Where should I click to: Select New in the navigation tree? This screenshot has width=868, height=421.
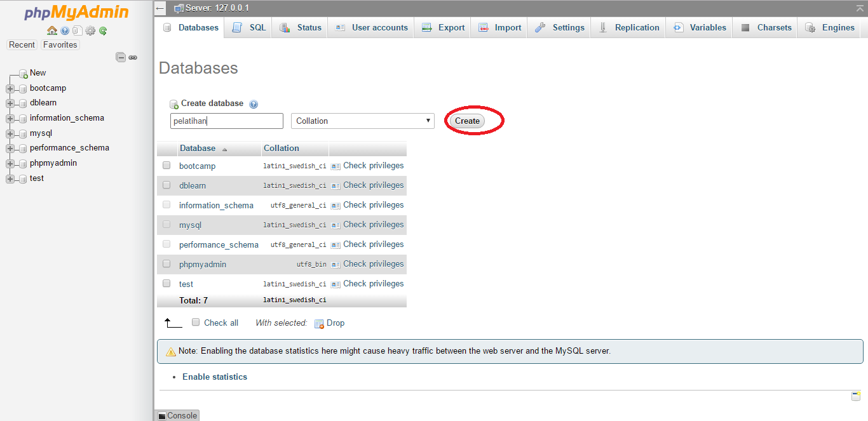pos(38,73)
